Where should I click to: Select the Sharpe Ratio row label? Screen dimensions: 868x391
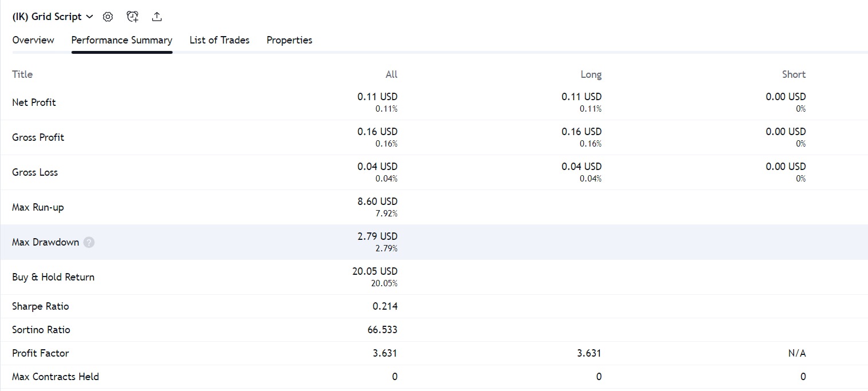click(40, 306)
